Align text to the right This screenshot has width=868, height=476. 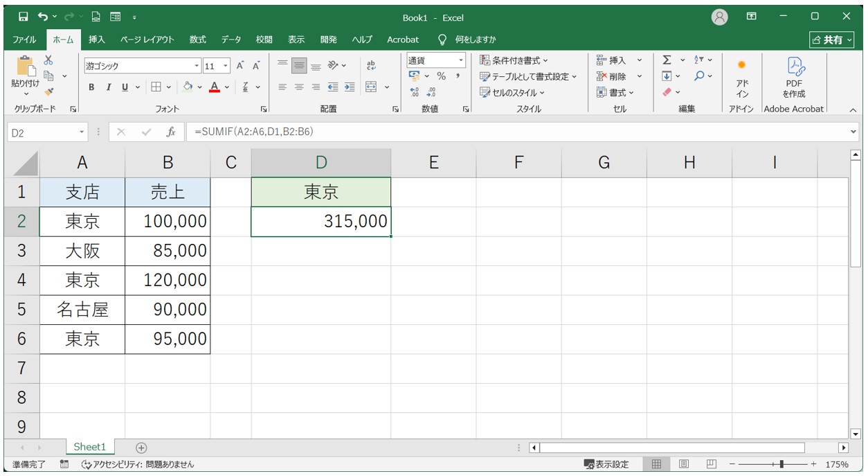click(x=316, y=87)
